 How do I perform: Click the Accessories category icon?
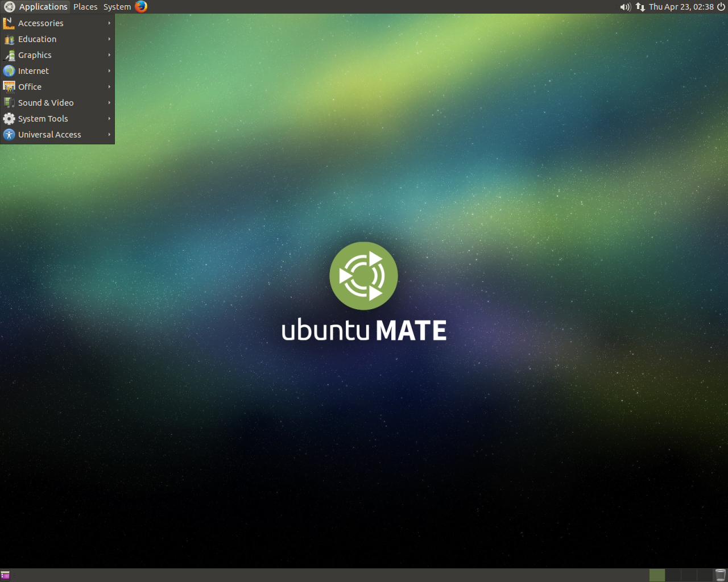click(x=9, y=23)
